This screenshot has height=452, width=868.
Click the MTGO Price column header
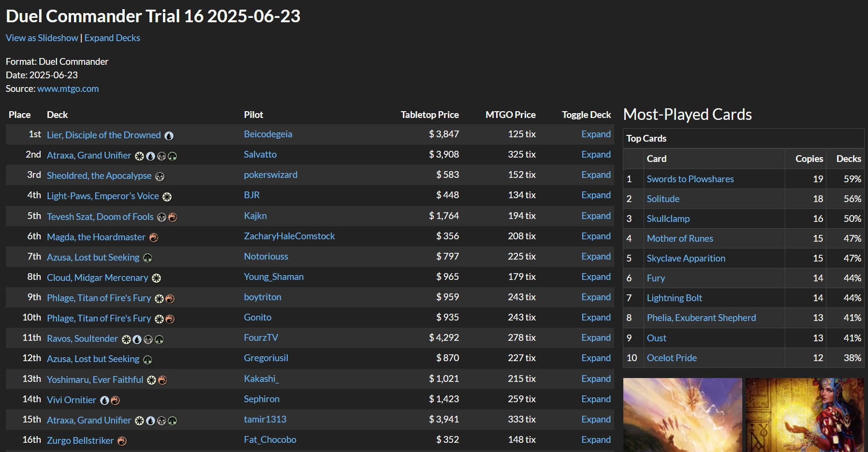[x=511, y=115]
